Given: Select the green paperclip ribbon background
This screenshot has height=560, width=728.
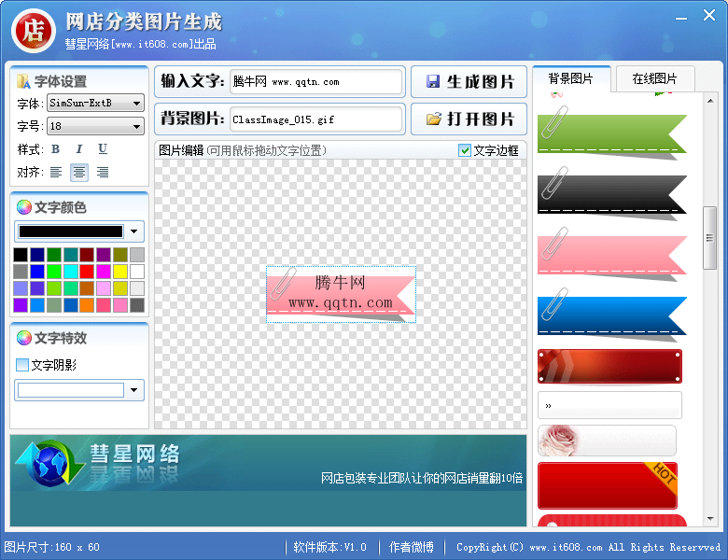Looking at the screenshot, I should 611,133.
